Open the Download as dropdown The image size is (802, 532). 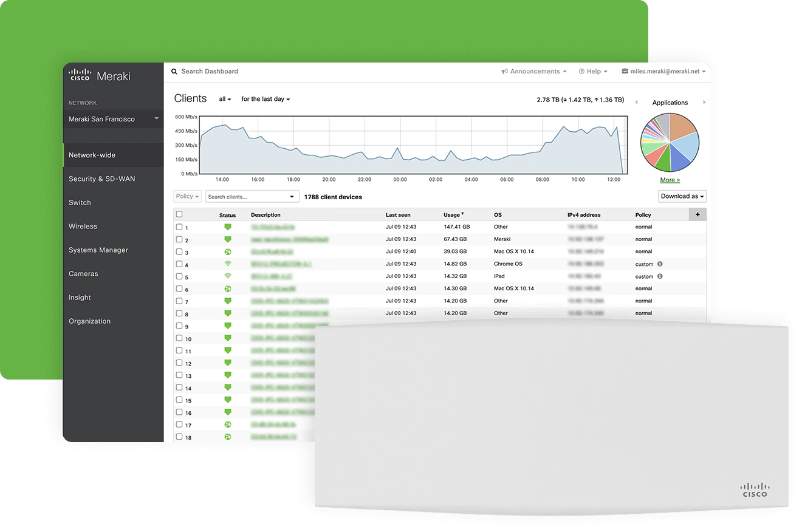point(682,196)
